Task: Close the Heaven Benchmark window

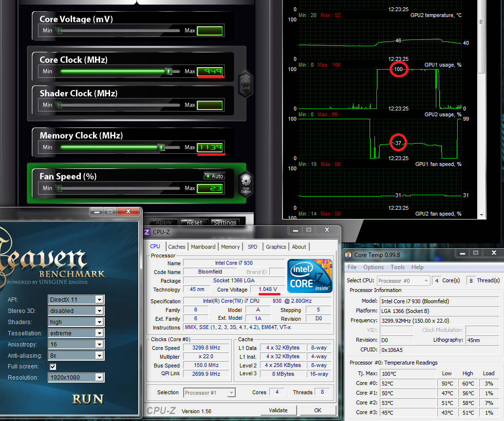Action: pyautogui.click(x=128, y=211)
